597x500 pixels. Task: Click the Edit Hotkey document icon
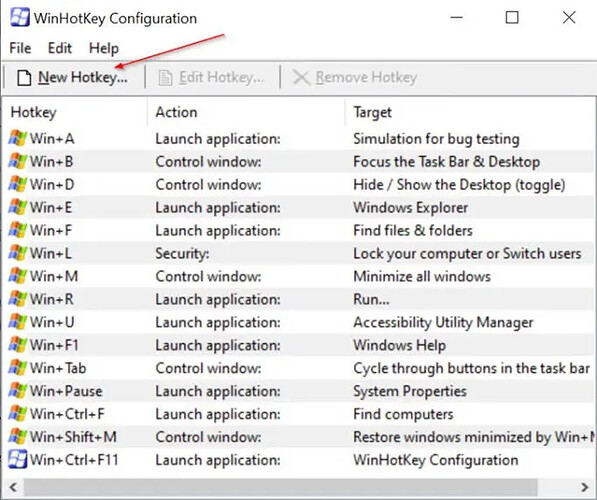click(165, 78)
